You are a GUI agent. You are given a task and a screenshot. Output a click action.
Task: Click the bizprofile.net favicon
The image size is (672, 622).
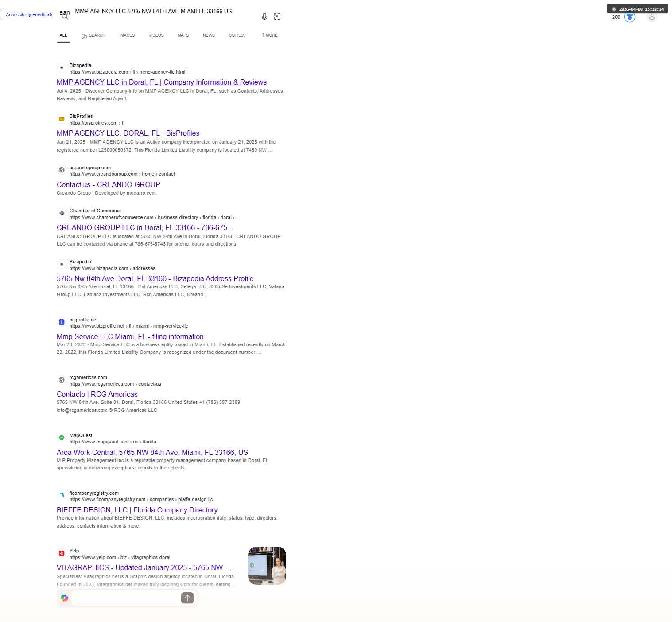(62, 322)
